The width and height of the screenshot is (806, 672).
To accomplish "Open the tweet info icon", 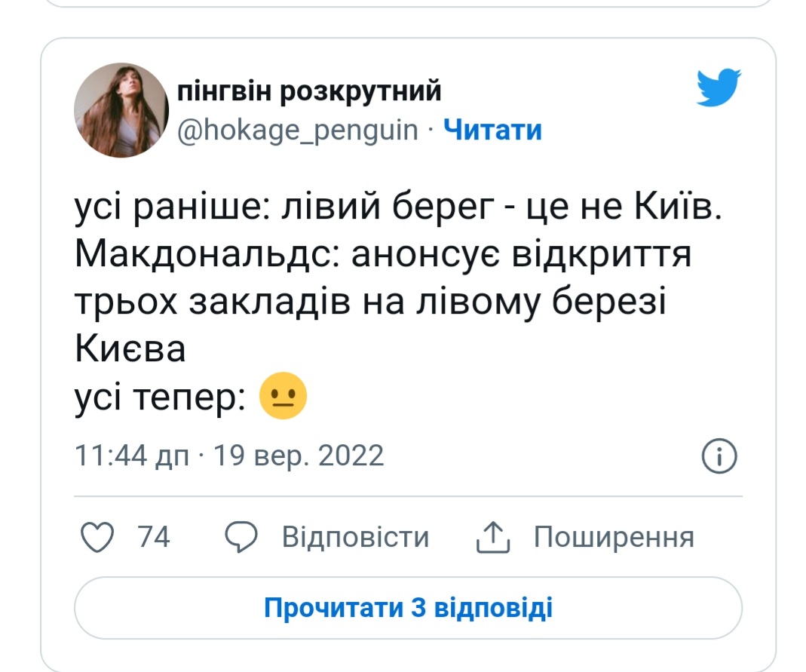I will tap(719, 456).
